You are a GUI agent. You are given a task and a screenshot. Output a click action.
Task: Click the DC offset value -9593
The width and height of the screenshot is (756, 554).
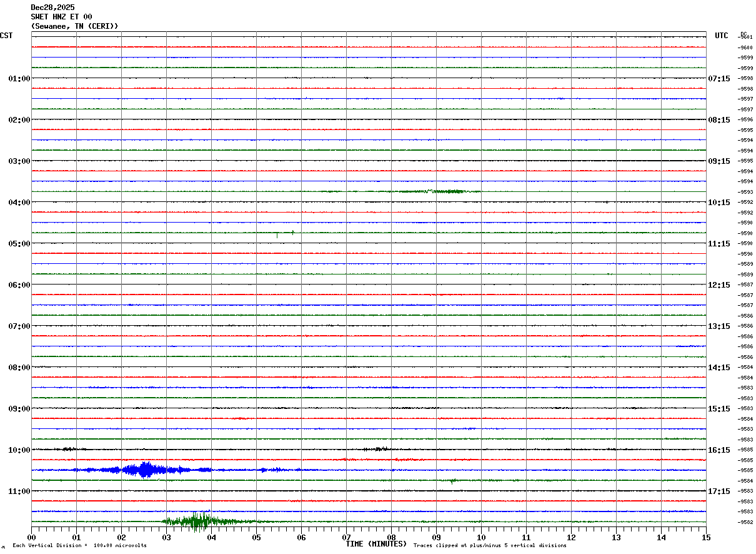point(745,192)
